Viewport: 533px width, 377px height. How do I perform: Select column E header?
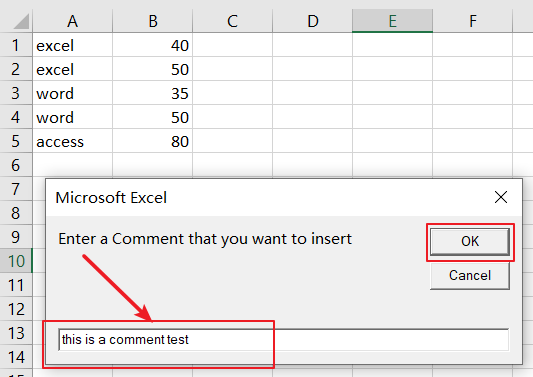click(393, 21)
